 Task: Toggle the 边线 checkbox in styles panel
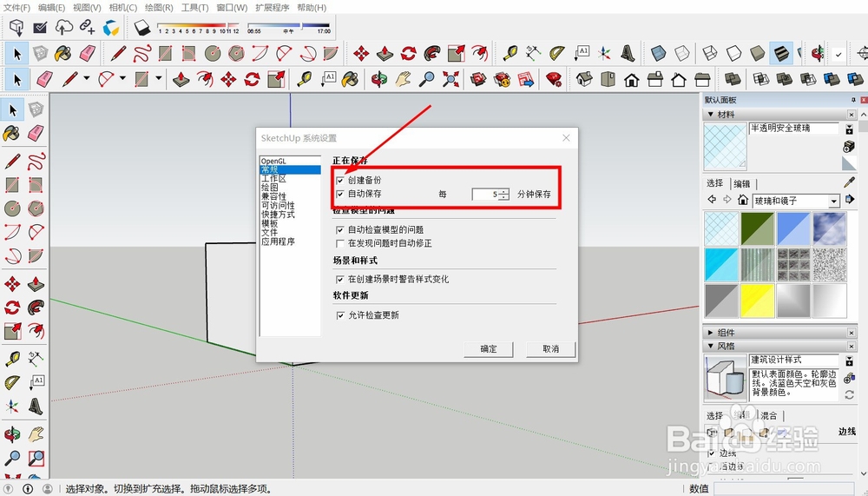(x=713, y=453)
